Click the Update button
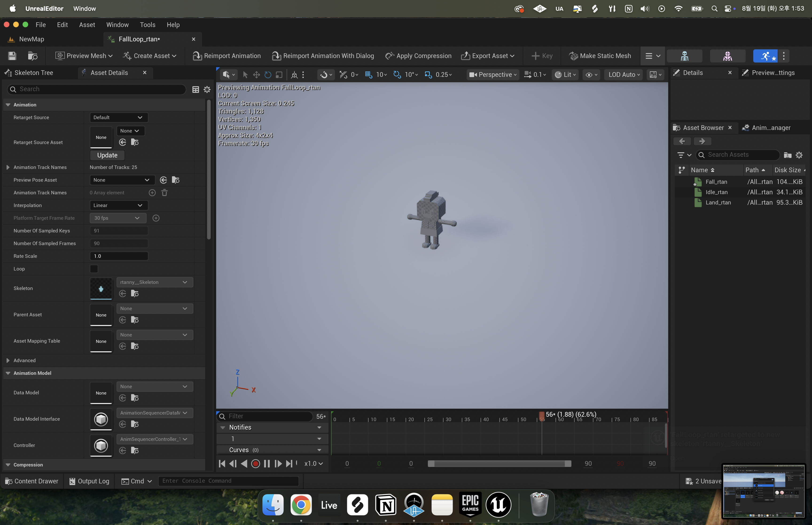The image size is (812, 525). pyautogui.click(x=107, y=155)
